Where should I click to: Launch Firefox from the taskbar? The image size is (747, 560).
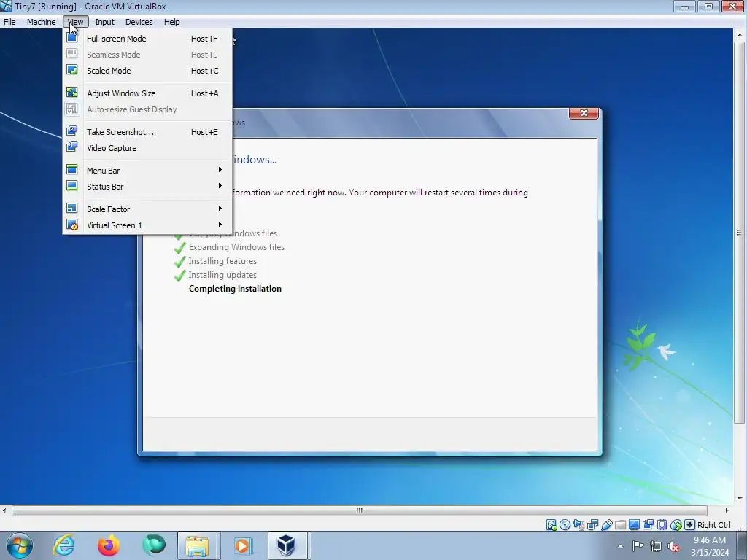(109, 545)
